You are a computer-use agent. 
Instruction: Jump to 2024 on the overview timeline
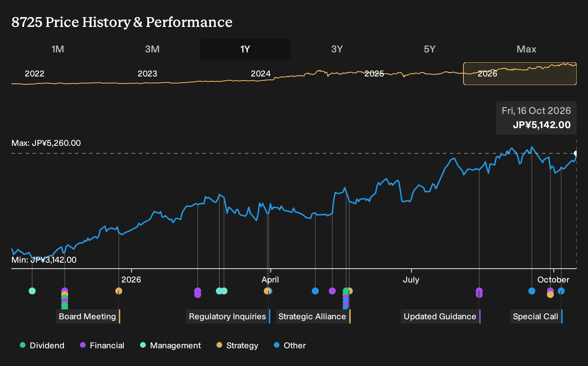point(261,74)
